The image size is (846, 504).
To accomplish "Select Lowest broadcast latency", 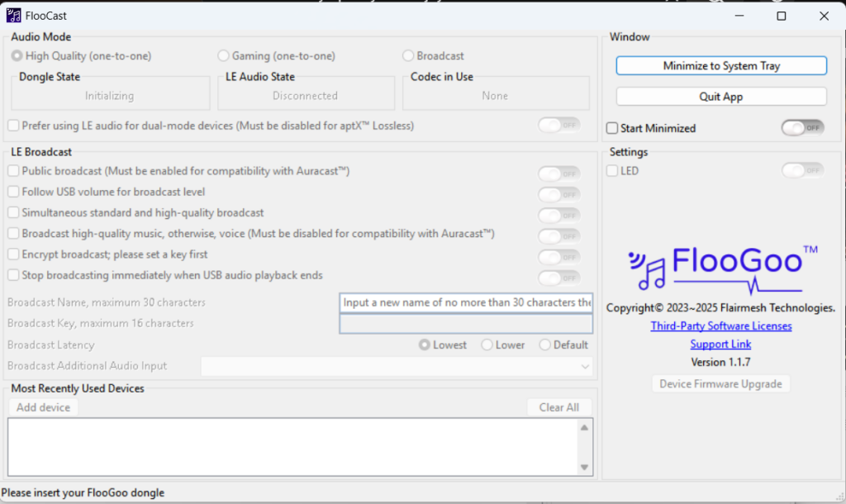I will pos(443,345).
